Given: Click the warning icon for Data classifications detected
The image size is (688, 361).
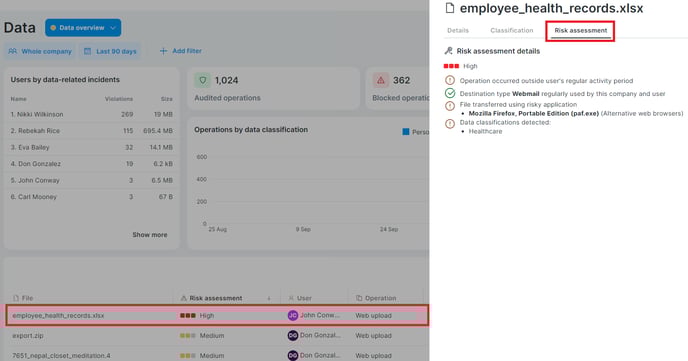Looking at the screenshot, I should (450, 124).
